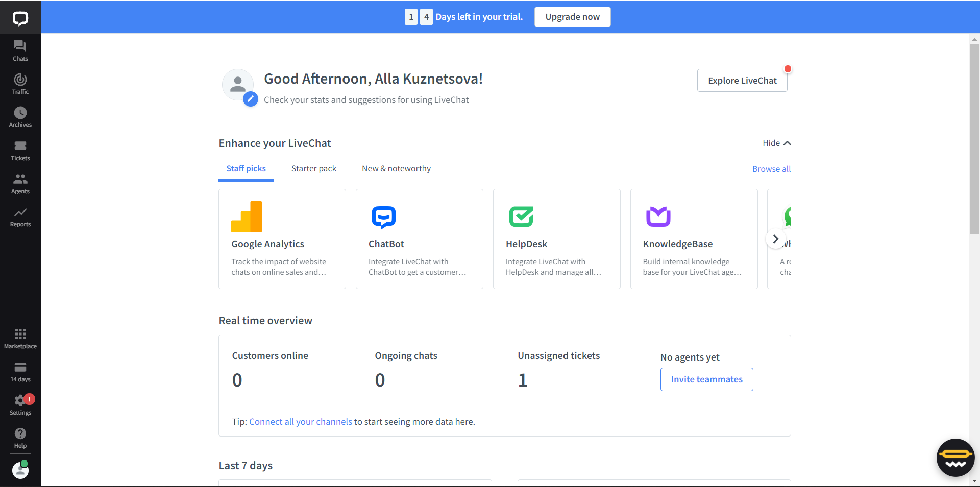Open the Browse all link
The image size is (980, 487).
[771, 169]
